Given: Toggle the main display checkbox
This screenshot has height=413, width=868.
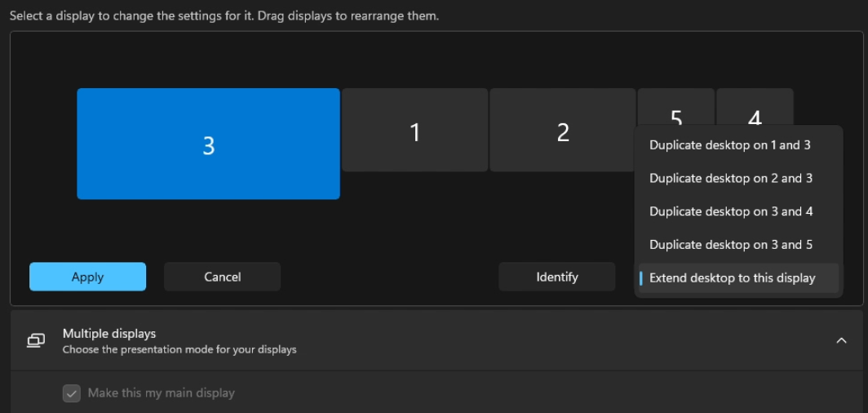Looking at the screenshot, I should coord(72,393).
